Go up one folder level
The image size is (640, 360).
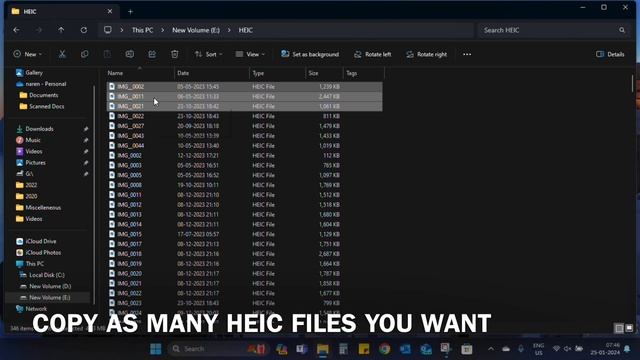[x=61, y=30]
